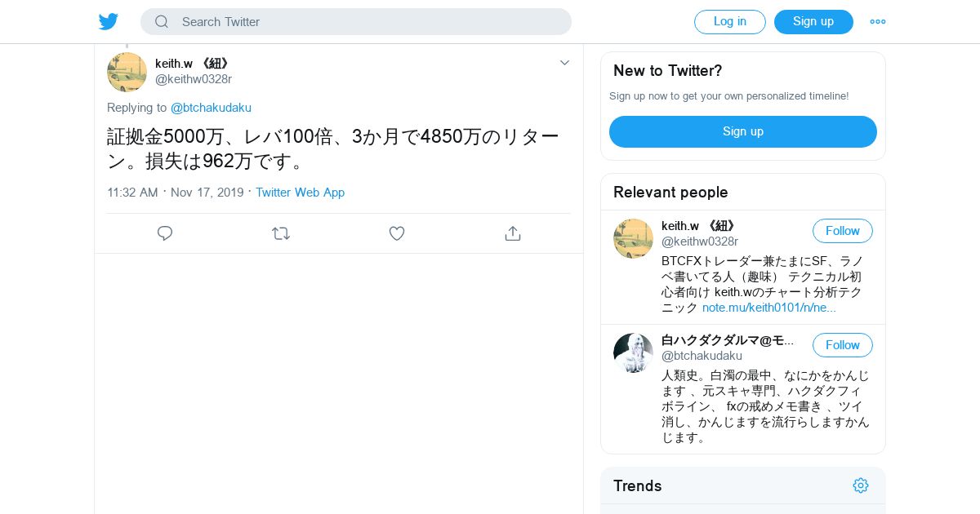Open the note.mu link in bio

pyautogui.click(x=769, y=308)
